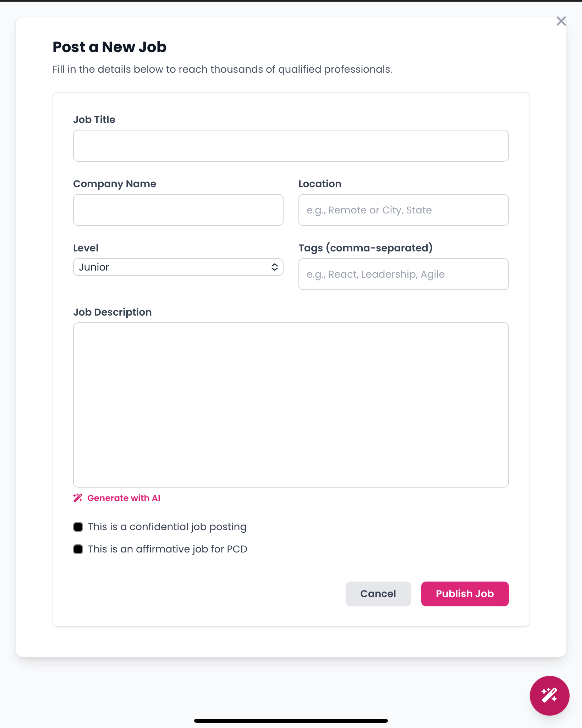
Task: Enable the affirmative job for PCD checkbox
Action: (78, 549)
